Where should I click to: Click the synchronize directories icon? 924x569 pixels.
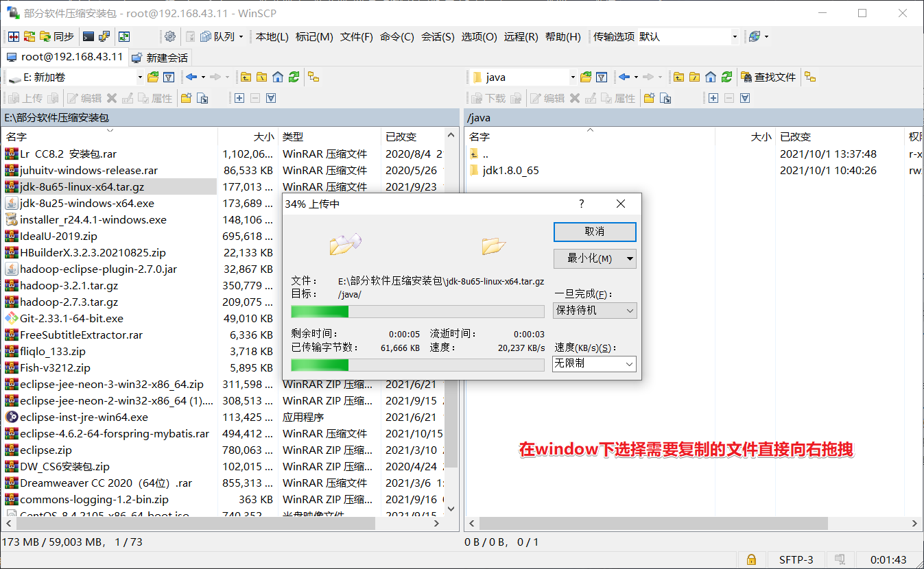tap(45, 36)
